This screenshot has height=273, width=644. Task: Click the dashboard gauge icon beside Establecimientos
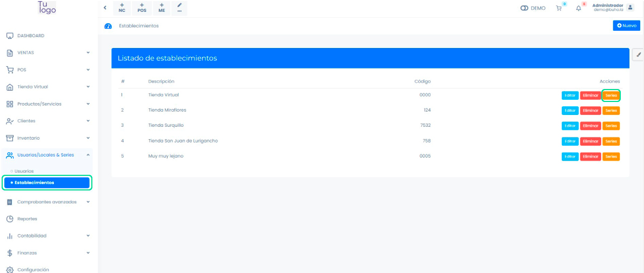click(108, 26)
